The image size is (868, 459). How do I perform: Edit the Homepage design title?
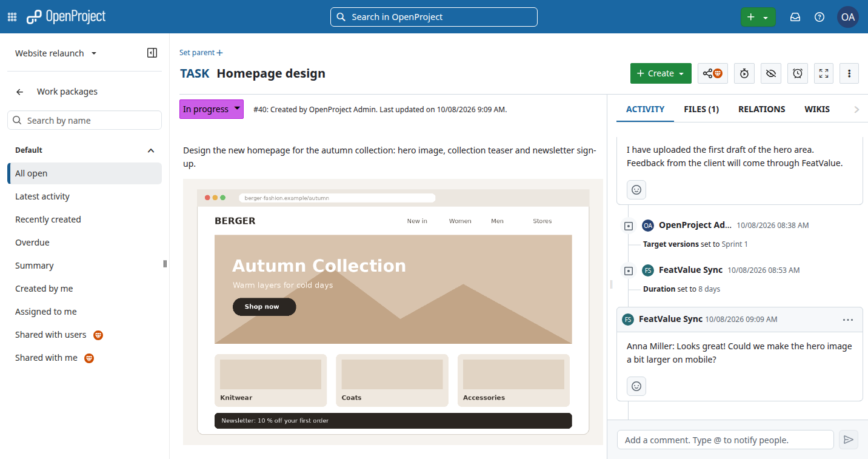tap(271, 73)
